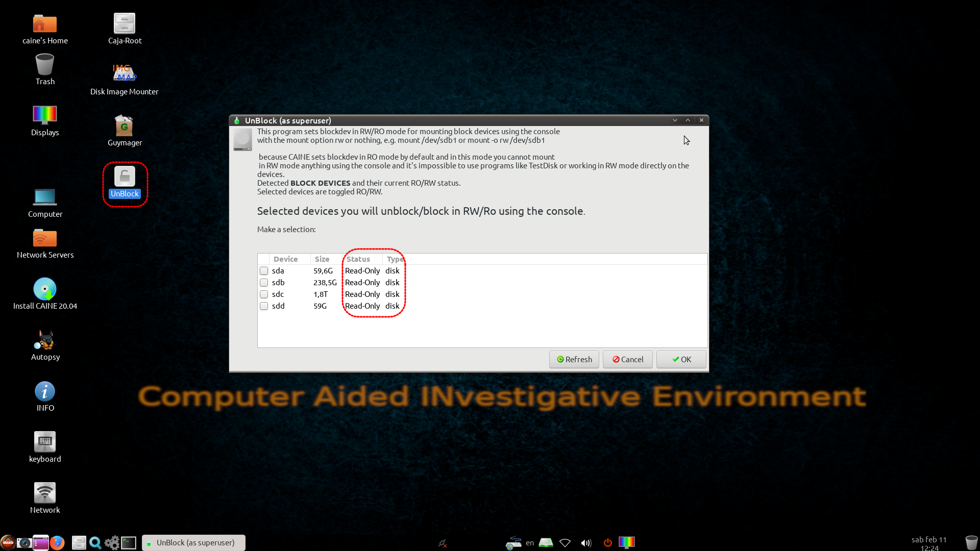Open the Guymager desktop icon

124,126
